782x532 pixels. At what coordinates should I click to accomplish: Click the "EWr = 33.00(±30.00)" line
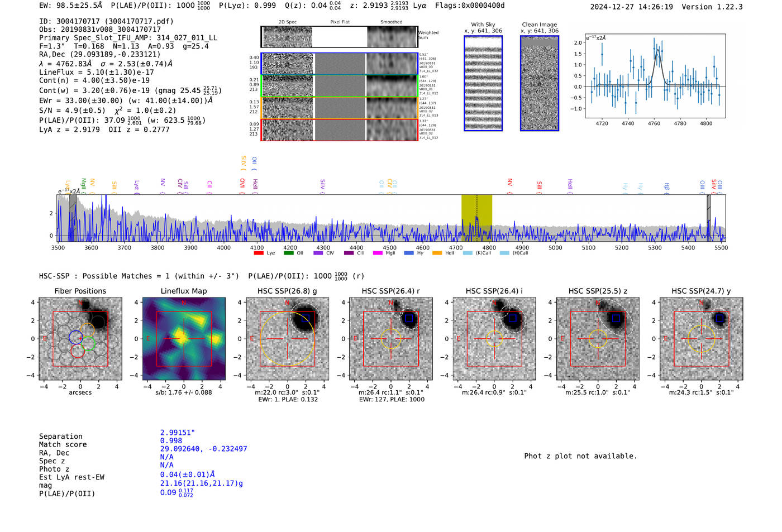coord(126,101)
